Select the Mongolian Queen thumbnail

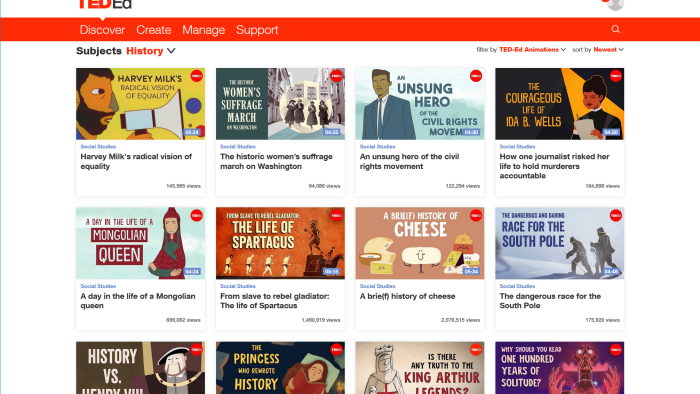coord(141,243)
